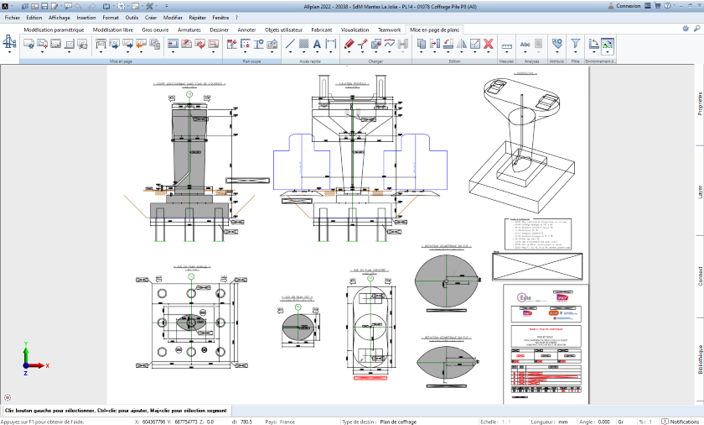Click the Undo arrow in title bar

tap(79, 6)
